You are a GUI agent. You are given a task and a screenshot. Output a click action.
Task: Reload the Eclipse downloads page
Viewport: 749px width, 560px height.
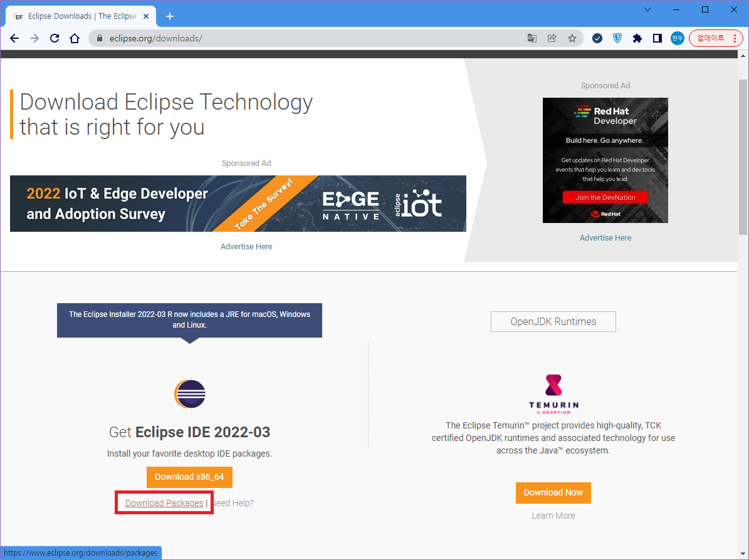[55, 38]
